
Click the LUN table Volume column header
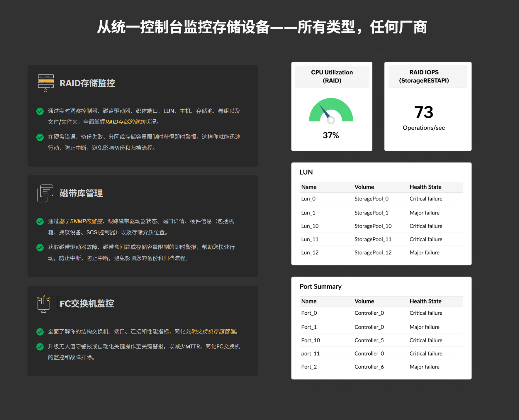point(364,187)
